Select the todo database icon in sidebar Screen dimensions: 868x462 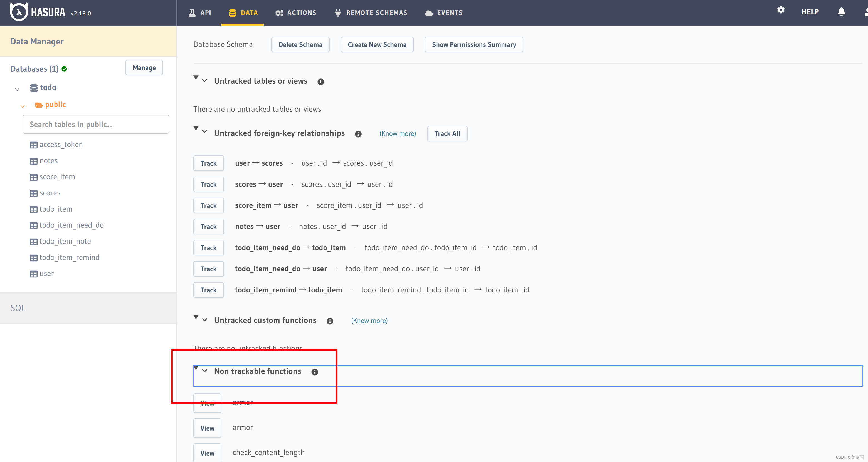point(34,88)
